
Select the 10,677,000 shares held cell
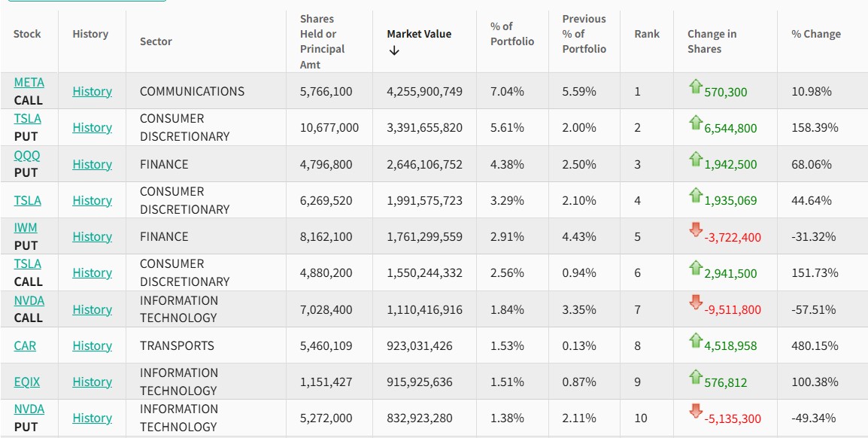[x=329, y=127]
